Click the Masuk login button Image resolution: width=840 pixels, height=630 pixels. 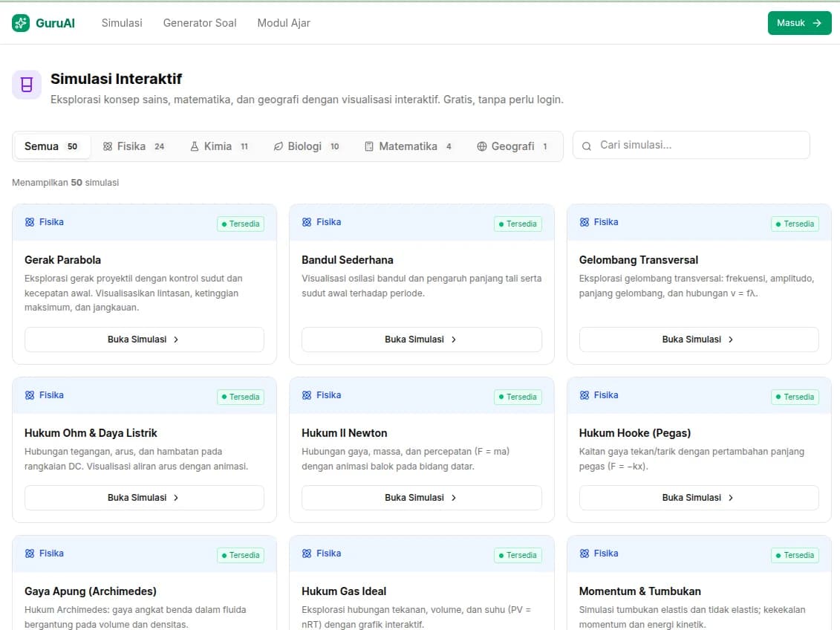click(799, 23)
